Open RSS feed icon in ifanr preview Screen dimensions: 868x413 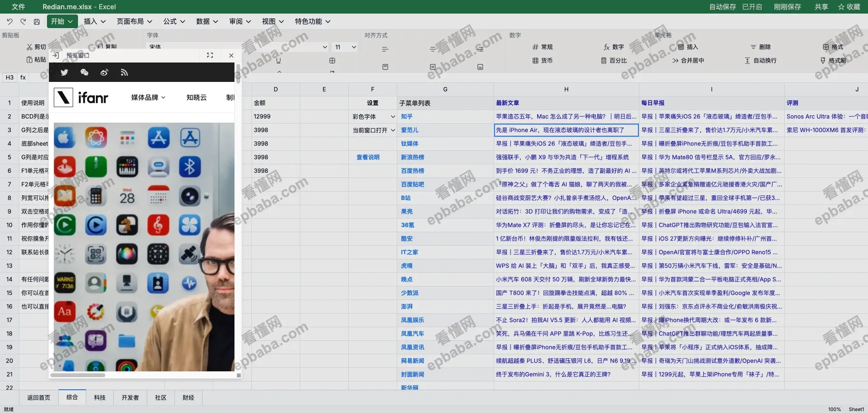124,72
